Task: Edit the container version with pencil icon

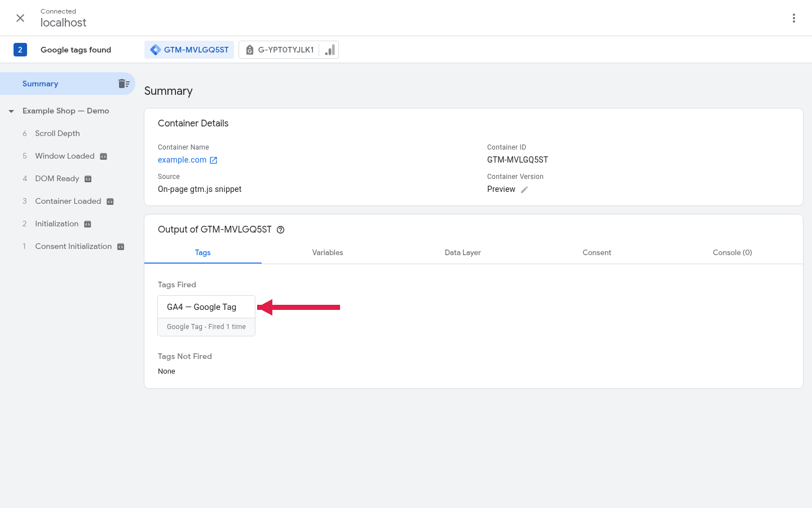Action: (524, 190)
